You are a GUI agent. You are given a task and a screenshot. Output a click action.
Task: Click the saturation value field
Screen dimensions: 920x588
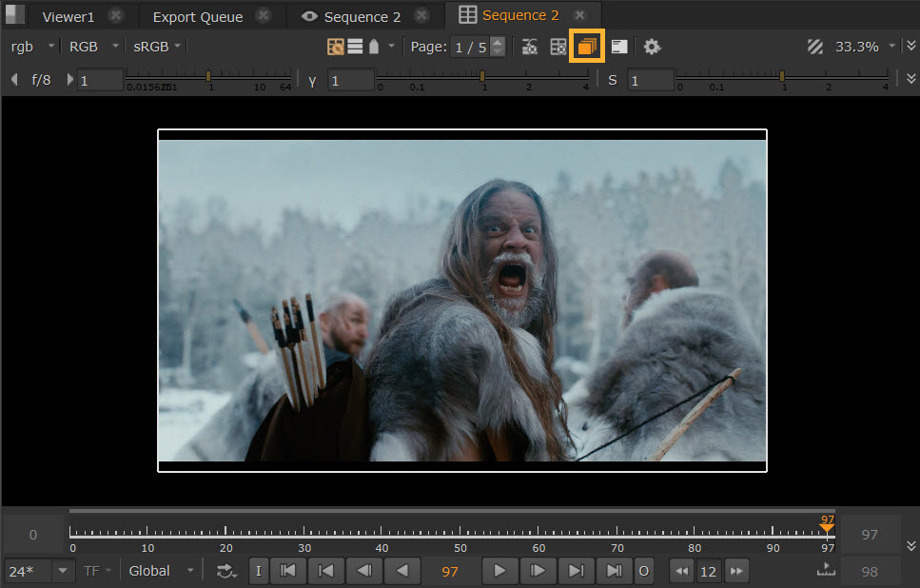click(651, 80)
